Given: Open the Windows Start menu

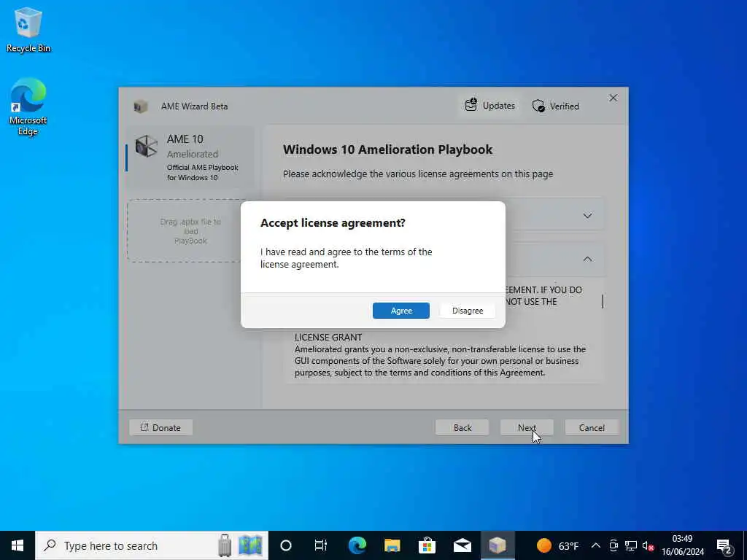Looking at the screenshot, I should pyautogui.click(x=18, y=545).
